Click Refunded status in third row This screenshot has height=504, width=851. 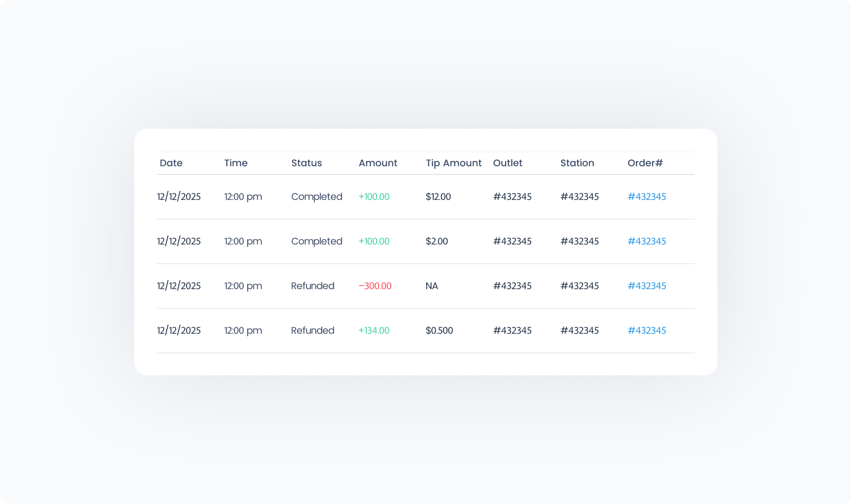(x=312, y=286)
